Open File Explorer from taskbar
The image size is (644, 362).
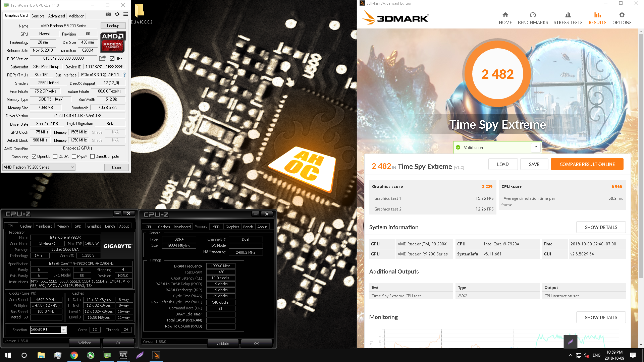click(x=41, y=355)
